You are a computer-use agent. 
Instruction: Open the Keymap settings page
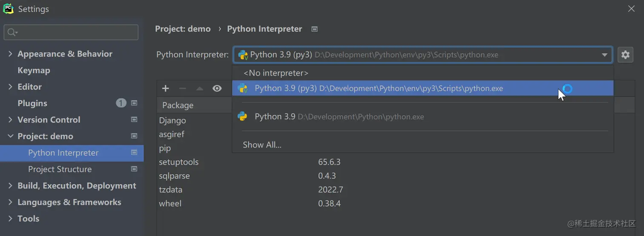(34, 71)
